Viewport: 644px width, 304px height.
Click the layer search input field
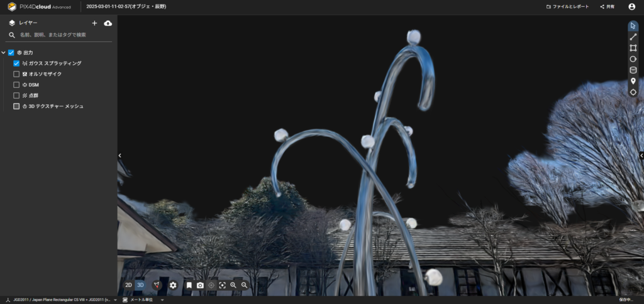coord(63,35)
